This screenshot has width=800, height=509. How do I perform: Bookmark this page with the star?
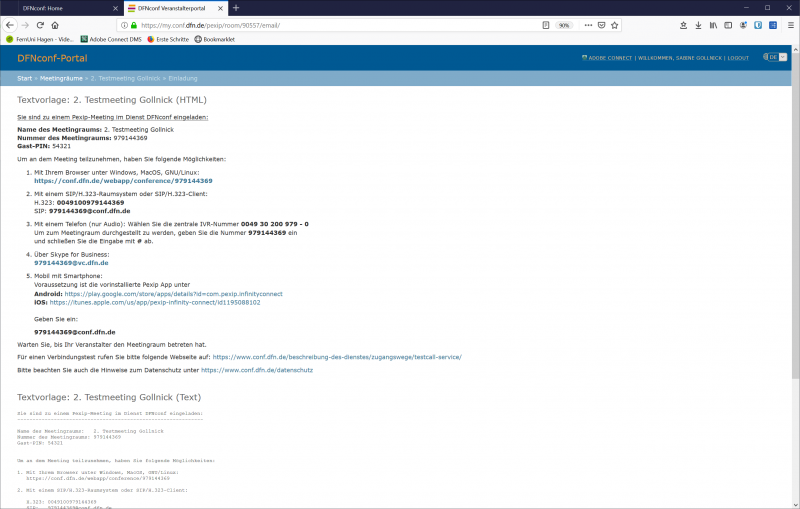615,25
